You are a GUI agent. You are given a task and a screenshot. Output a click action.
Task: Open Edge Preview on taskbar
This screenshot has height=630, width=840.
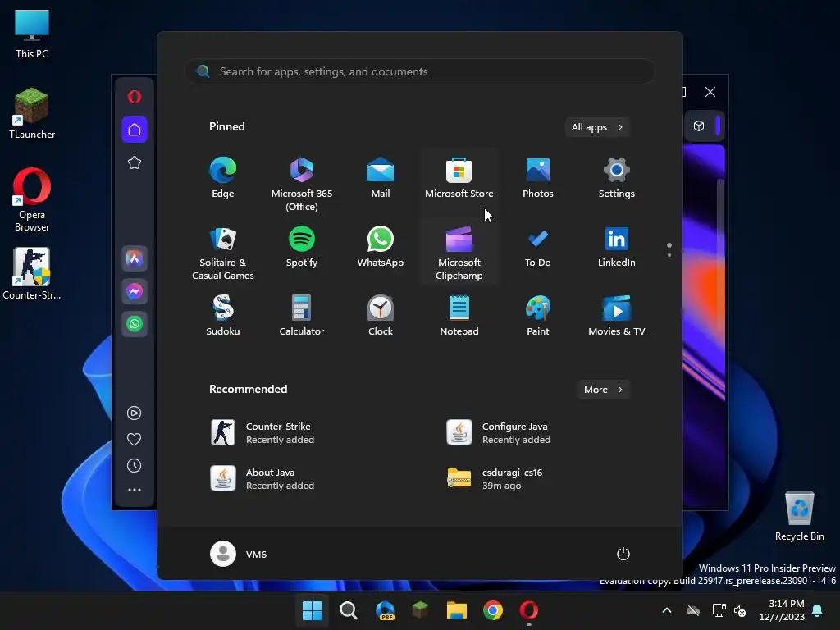coord(385,610)
